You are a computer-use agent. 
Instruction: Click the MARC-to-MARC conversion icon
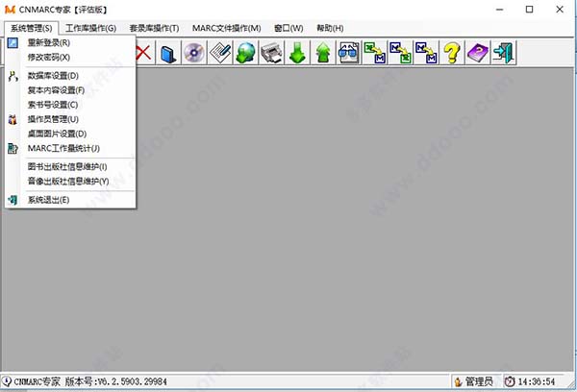coord(426,53)
